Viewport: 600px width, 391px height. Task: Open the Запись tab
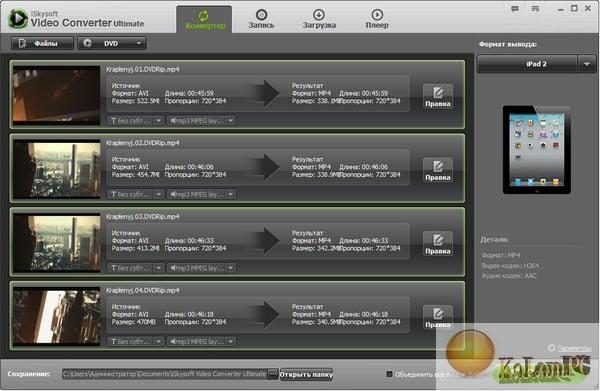point(261,20)
